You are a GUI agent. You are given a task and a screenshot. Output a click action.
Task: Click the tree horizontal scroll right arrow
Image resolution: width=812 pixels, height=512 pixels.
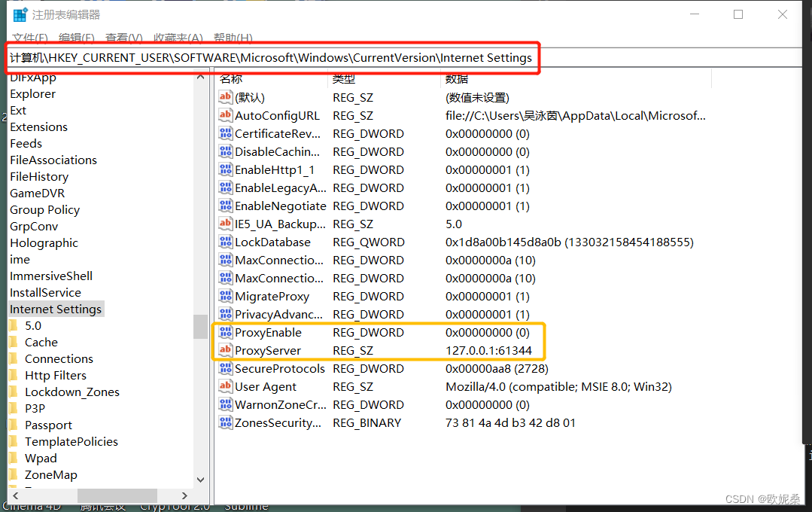tap(184, 495)
